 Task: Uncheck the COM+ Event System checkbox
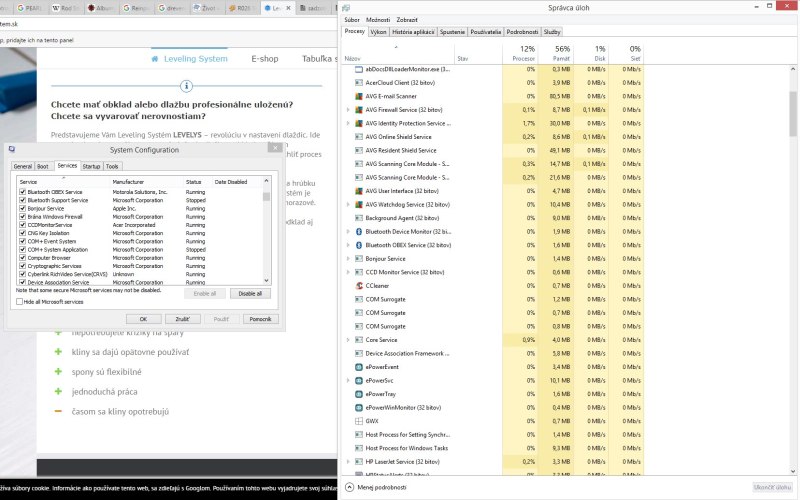pyautogui.click(x=22, y=241)
